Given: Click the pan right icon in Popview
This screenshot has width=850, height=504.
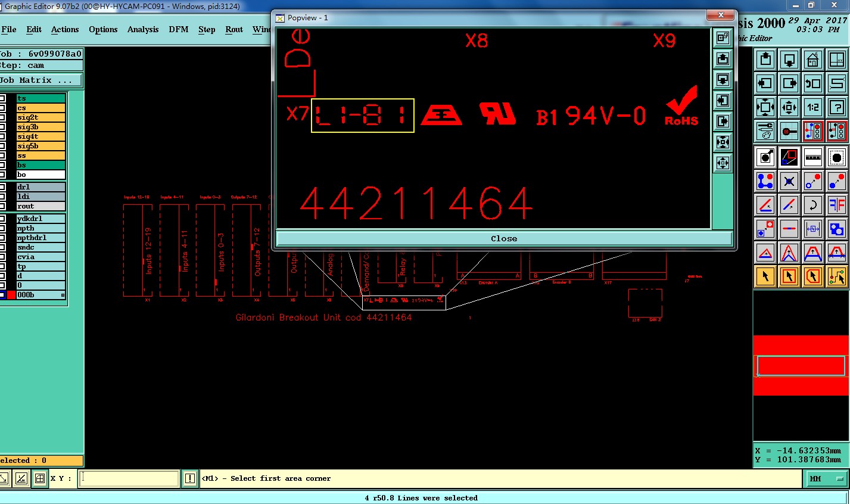Looking at the screenshot, I should (x=723, y=121).
